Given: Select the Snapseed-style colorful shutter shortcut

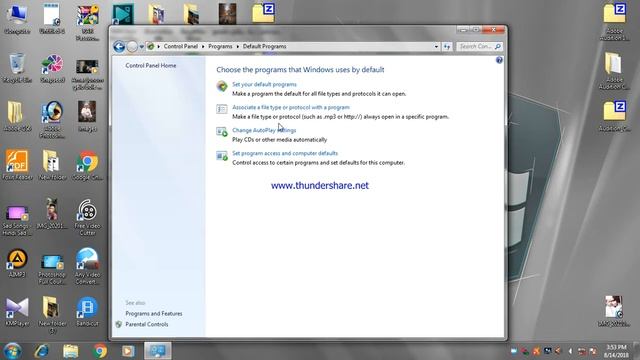Looking at the screenshot, I should 52,69.
